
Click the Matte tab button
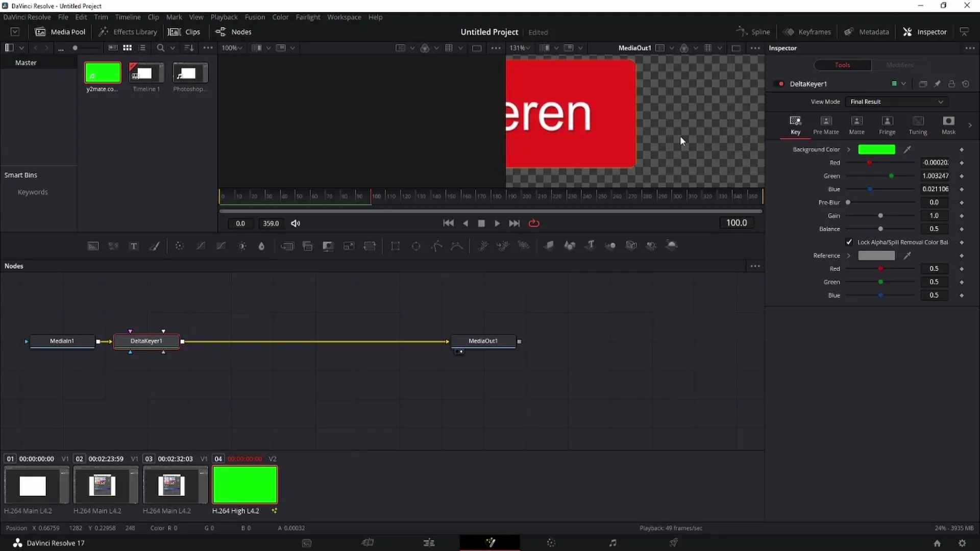tap(856, 124)
